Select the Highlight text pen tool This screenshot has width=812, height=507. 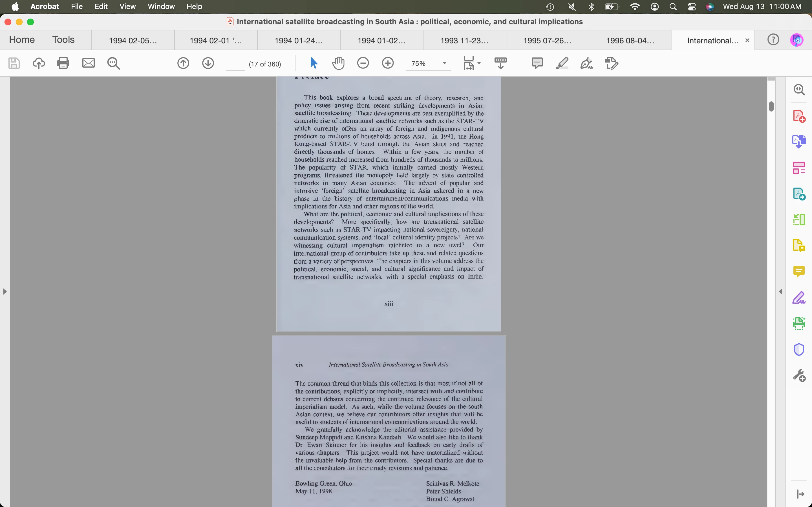(562, 63)
